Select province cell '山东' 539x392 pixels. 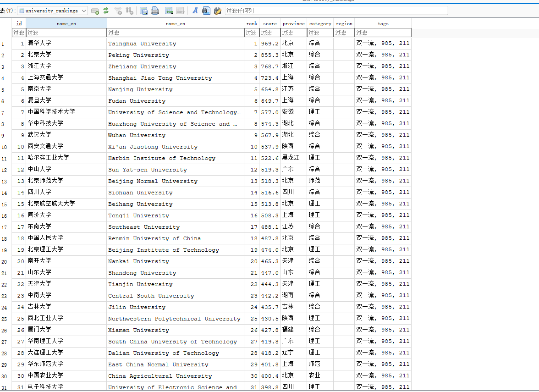tap(293, 273)
